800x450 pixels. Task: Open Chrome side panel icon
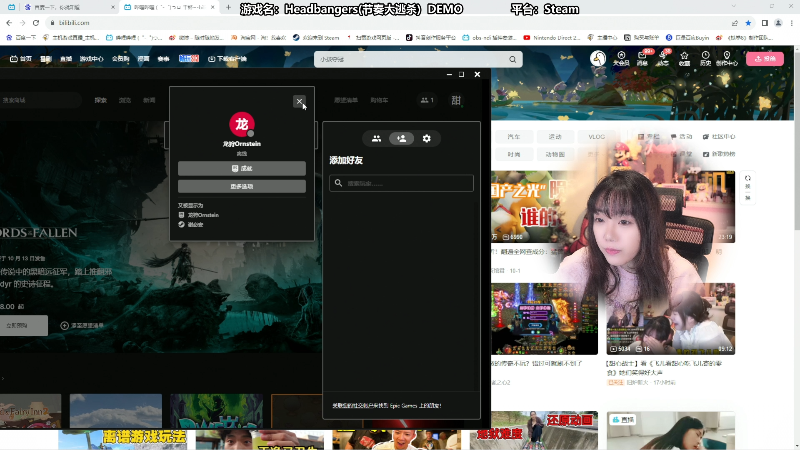[765, 23]
